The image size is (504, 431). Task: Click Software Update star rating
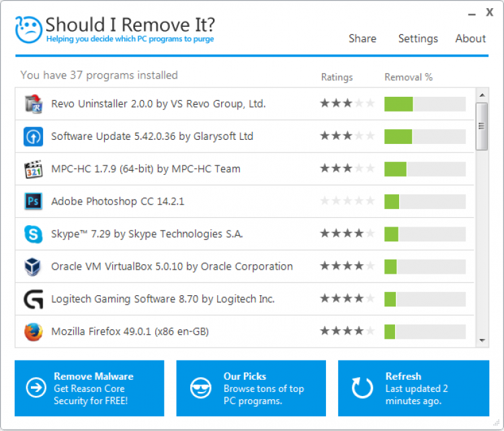[x=347, y=136]
